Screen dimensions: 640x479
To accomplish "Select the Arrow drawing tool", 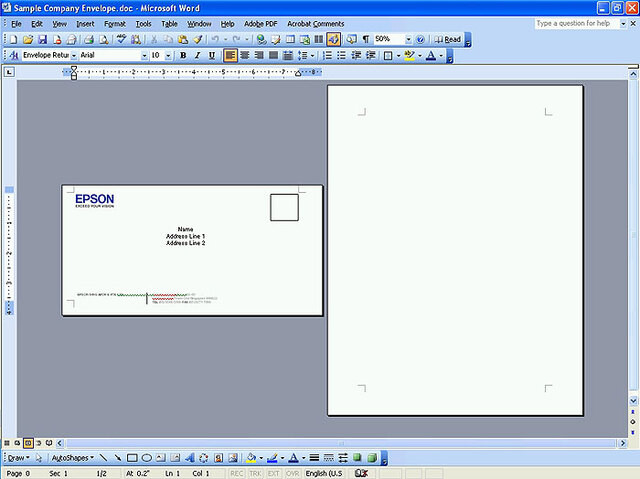I will pos(118,458).
